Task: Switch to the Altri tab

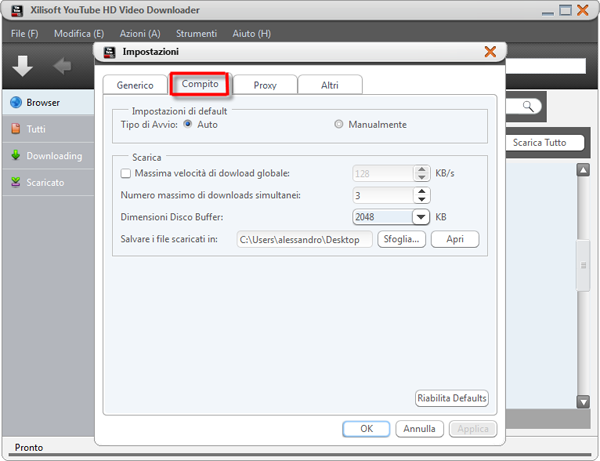Action: [329, 85]
